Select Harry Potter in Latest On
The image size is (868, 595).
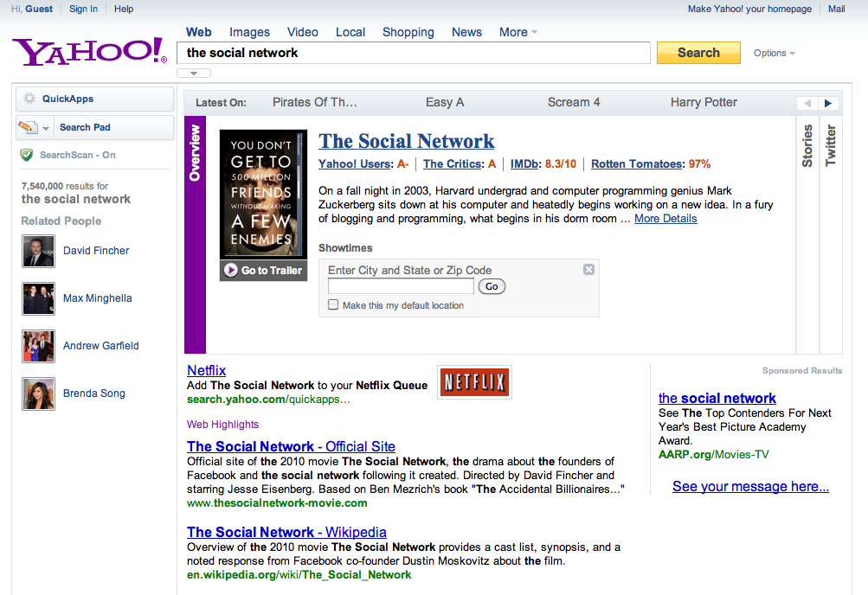pos(704,102)
